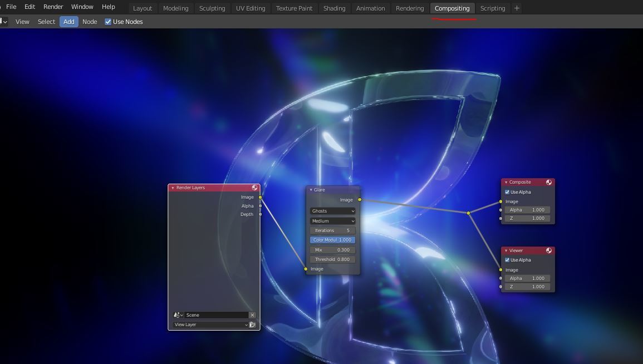Click the Z value field on Composite node
This screenshot has width=643, height=364.
coord(527,219)
